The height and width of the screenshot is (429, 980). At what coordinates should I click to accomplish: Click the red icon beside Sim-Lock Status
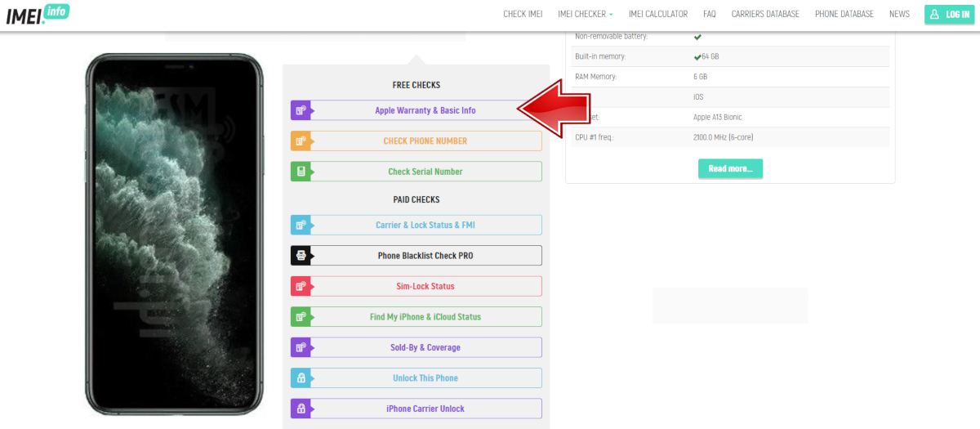[301, 286]
